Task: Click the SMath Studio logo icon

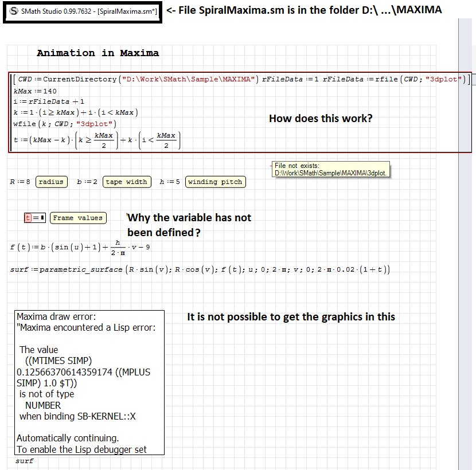Action: pos(14,11)
